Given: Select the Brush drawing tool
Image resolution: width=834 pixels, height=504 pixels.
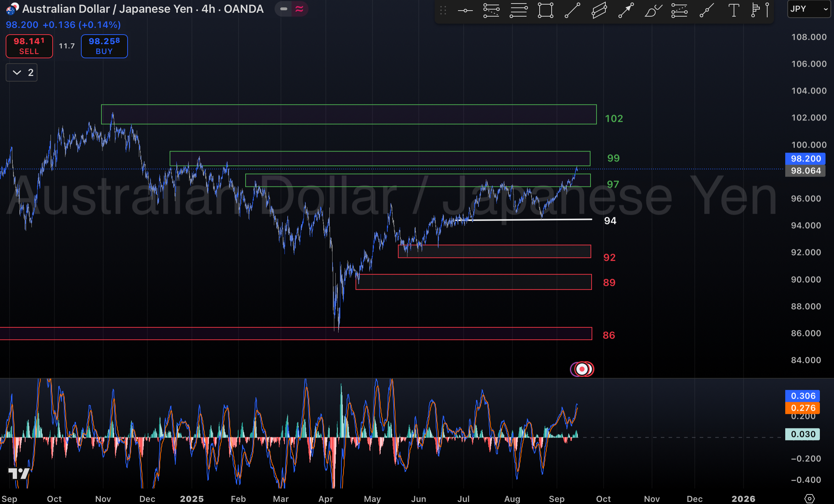Looking at the screenshot, I should (652, 10).
